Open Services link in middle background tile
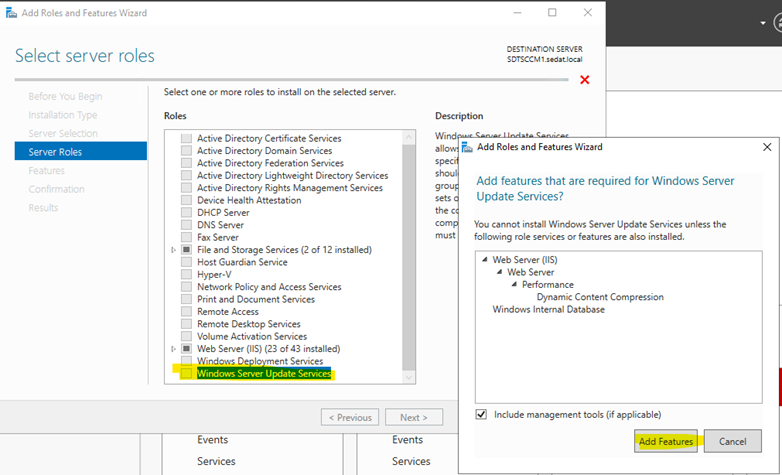The width and height of the screenshot is (782, 475). tap(411, 461)
